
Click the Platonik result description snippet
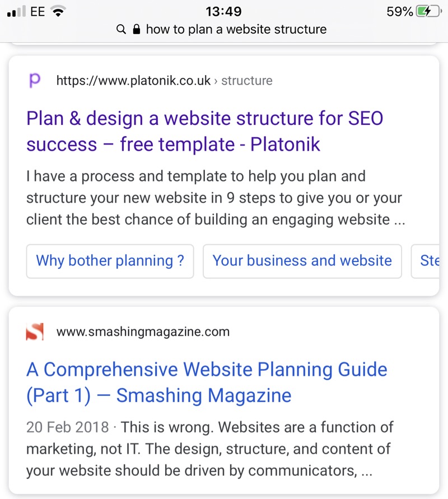[215, 198]
